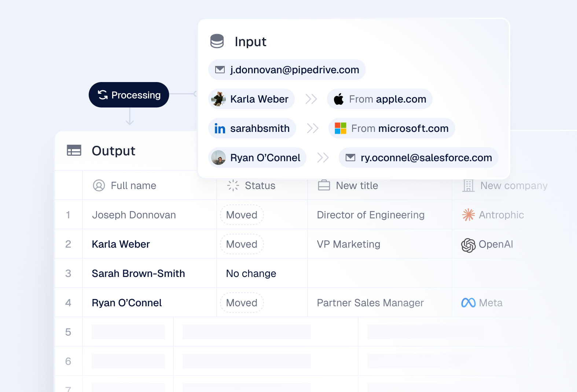Viewport: 577px width, 392px height.
Task: Click the Input panel title
Action: [x=250, y=41]
